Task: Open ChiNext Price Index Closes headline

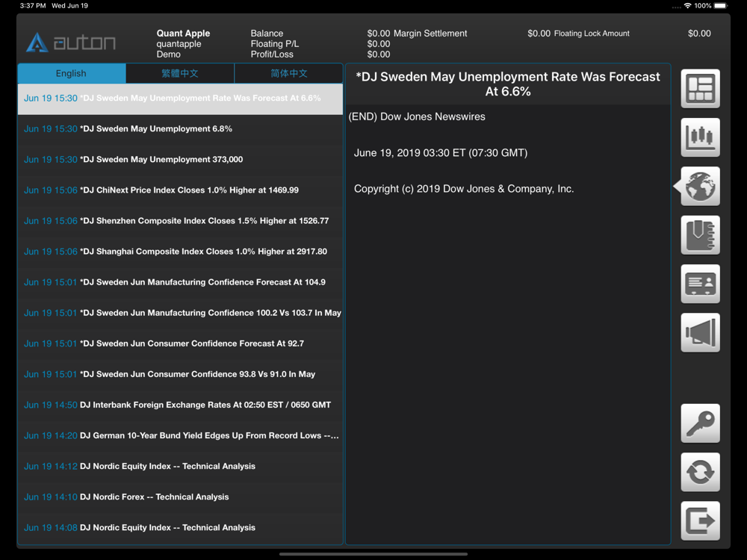Action: tap(180, 190)
